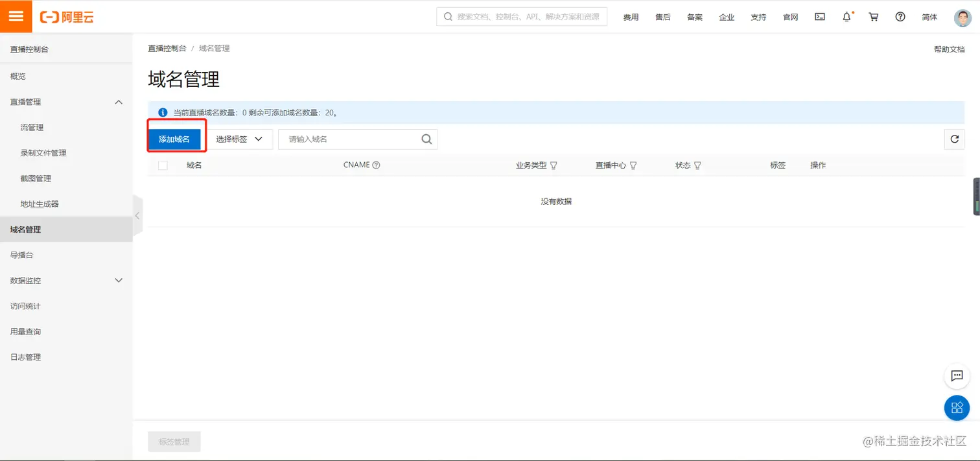Click the disabled 标签管理 button
The height and width of the screenshot is (461, 980).
pyautogui.click(x=174, y=442)
